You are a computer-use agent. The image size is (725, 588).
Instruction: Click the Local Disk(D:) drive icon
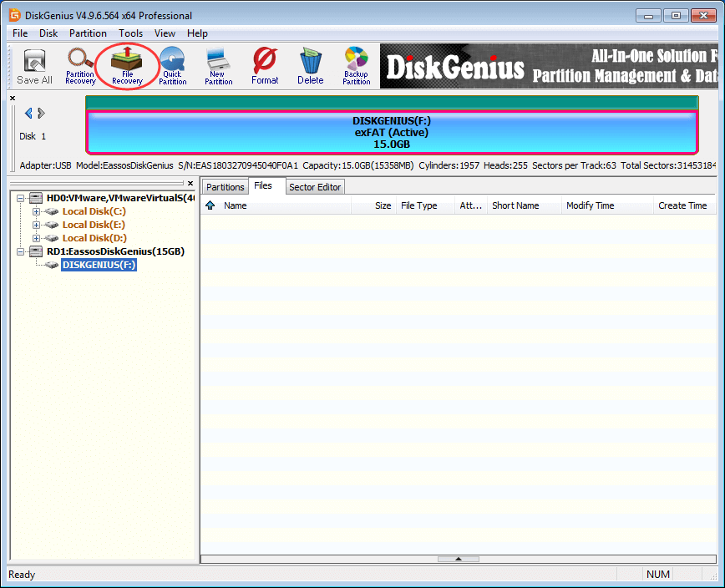click(51, 239)
